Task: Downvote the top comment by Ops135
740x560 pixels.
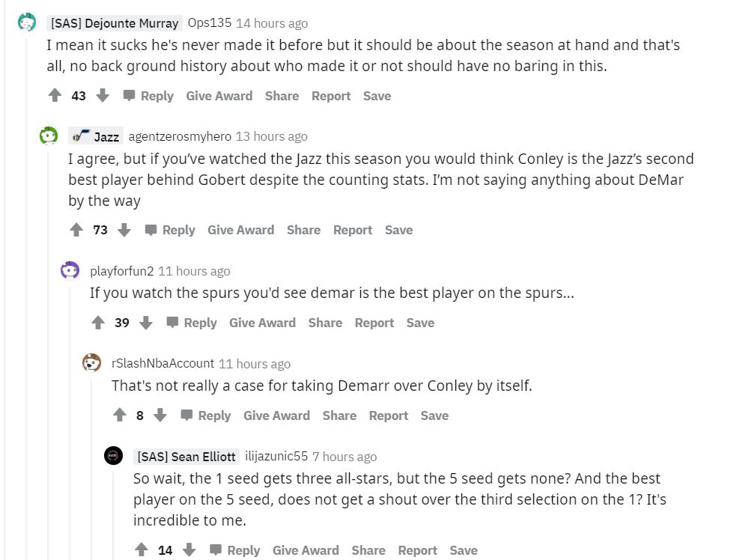Action: pyautogui.click(x=103, y=95)
